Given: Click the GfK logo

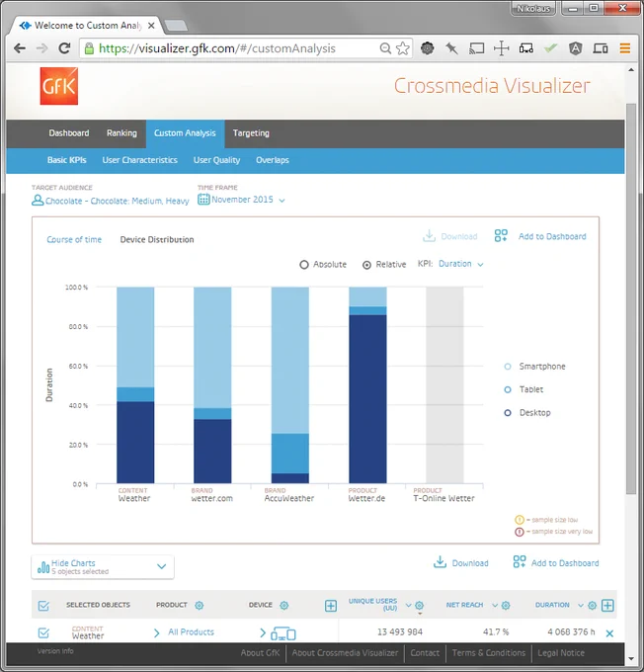Looking at the screenshot, I should pyautogui.click(x=59, y=86).
